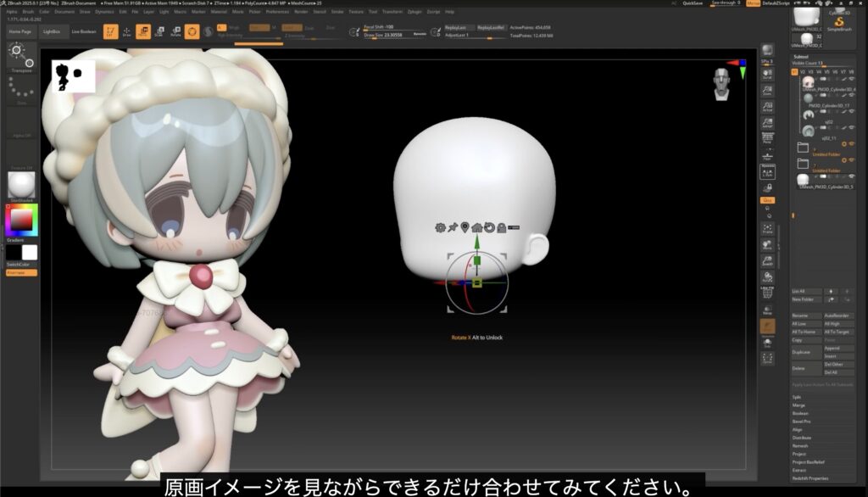This screenshot has height=497, width=868.
Task: Click the Frame icon in right shelf
Action: pos(767,228)
